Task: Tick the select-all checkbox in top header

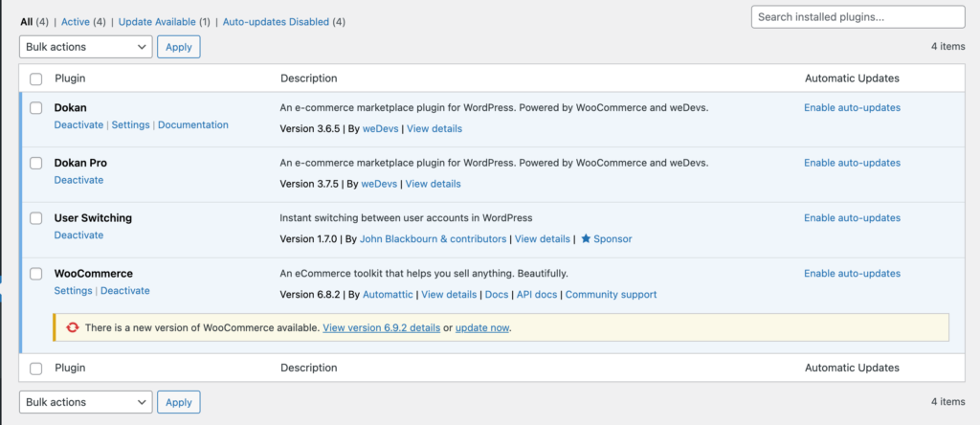Action: click(x=36, y=78)
